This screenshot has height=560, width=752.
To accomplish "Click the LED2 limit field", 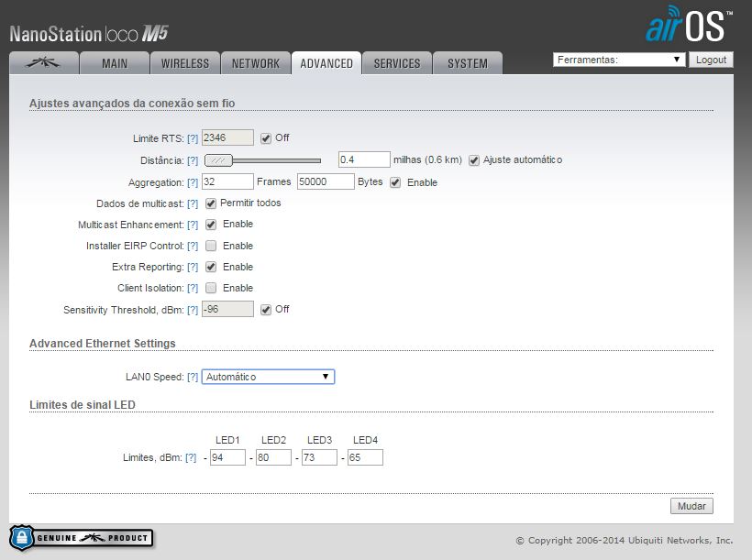I will pyautogui.click(x=273, y=457).
